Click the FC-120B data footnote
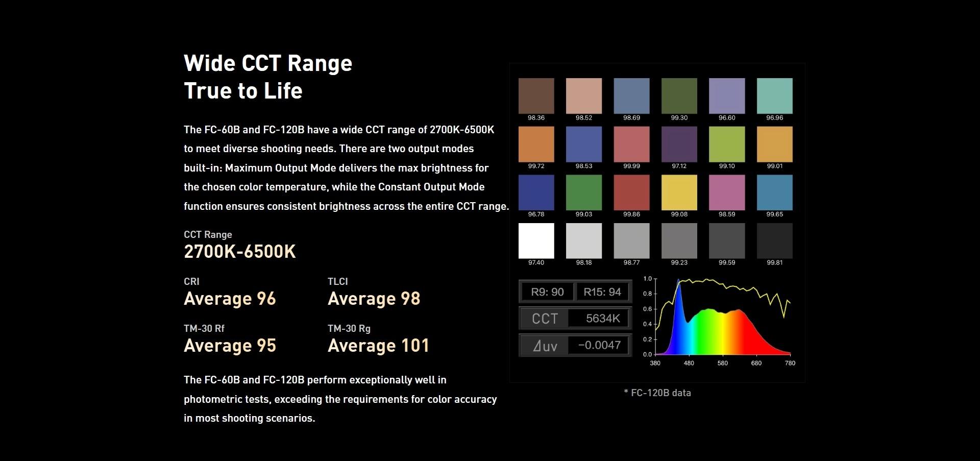The image size is (980, 461). click(657, 393)
